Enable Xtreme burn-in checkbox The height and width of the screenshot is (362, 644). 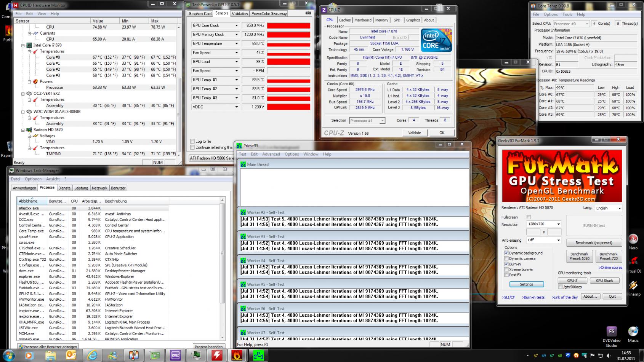[x=506, y=270]
